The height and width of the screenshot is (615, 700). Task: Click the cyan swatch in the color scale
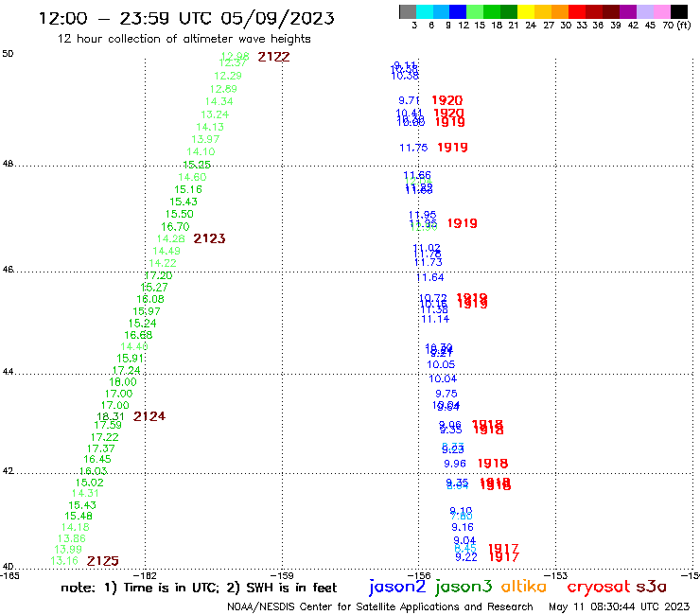coord(424,11)
